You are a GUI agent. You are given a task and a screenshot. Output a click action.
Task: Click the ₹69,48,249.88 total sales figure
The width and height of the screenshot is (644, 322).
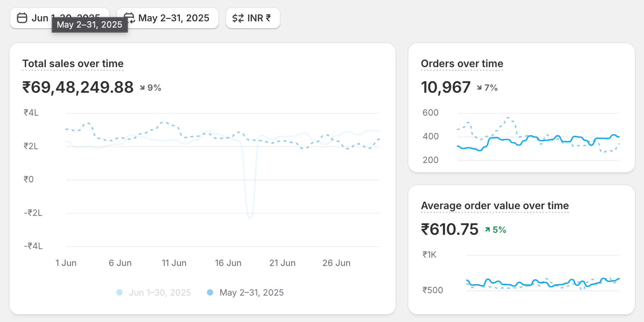coord(78,87)
